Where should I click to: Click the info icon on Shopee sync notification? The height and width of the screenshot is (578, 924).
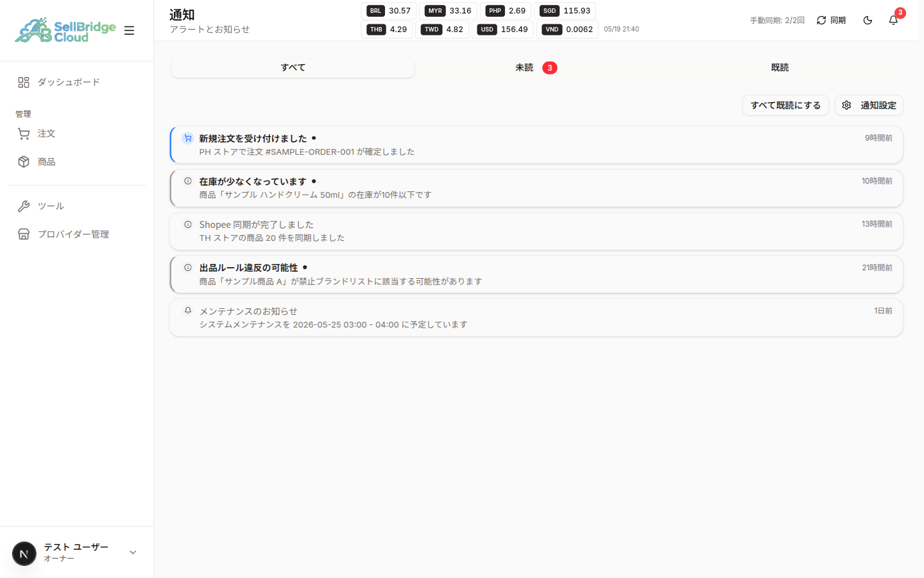pos(188,224)
